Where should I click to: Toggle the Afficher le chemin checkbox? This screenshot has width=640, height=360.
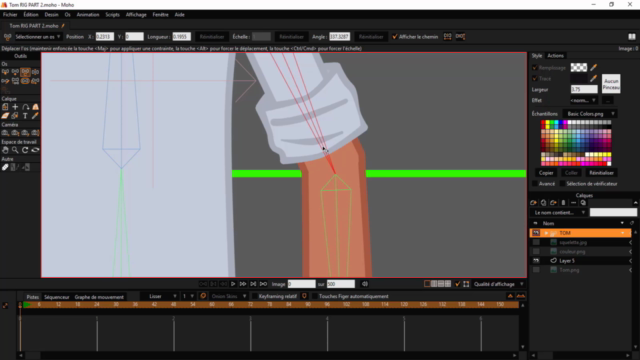(395, 37)
